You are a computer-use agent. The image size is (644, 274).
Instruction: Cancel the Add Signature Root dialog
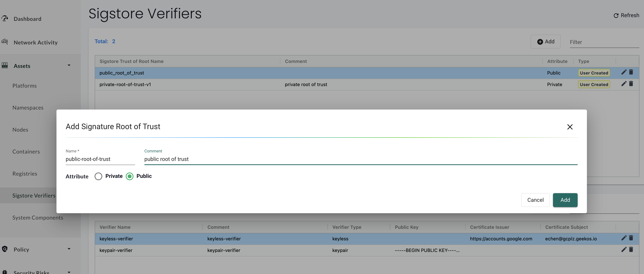point(535,200)
